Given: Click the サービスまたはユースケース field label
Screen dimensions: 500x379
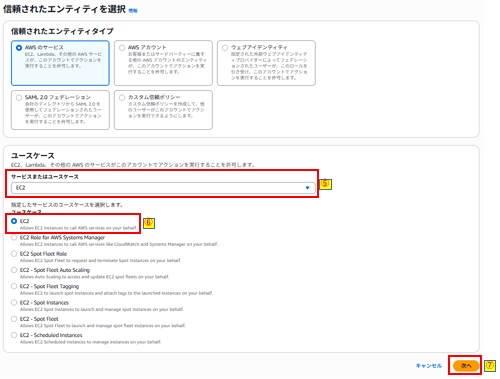Looking at the screenshot, I should (45, 177).
